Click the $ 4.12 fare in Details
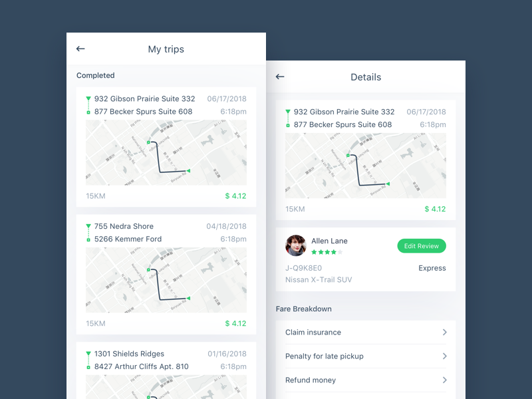This screenshot has width=532, height=399. coord(435,209)
